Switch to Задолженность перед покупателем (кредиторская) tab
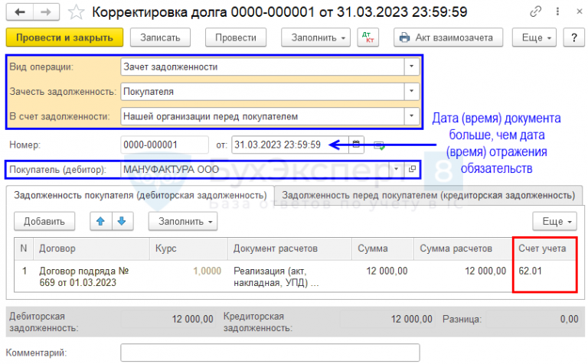 coord(428,196)
